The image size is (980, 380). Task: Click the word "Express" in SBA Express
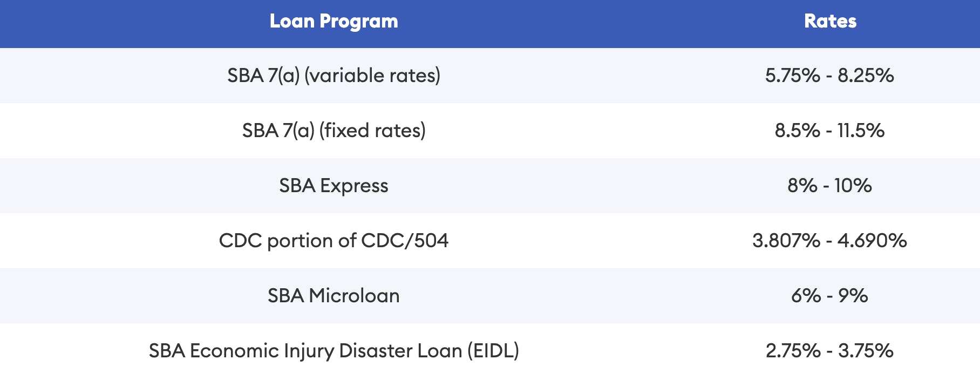click(354, 186)
